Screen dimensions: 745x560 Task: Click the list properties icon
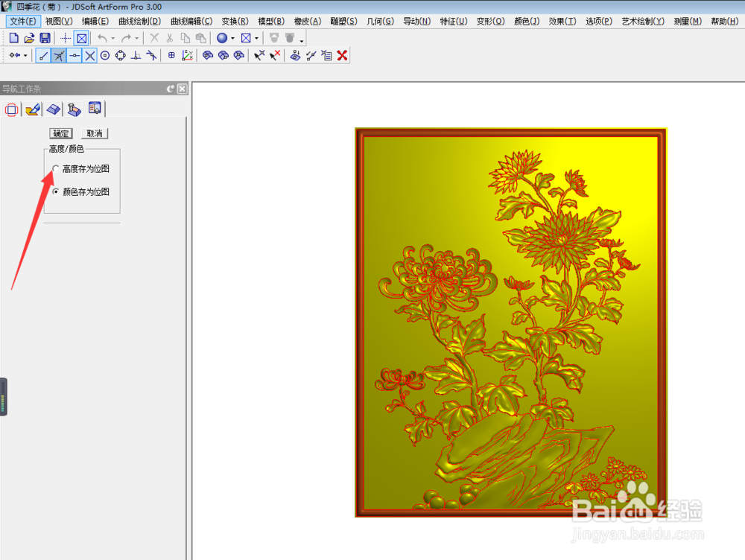[x=326, y=56]
